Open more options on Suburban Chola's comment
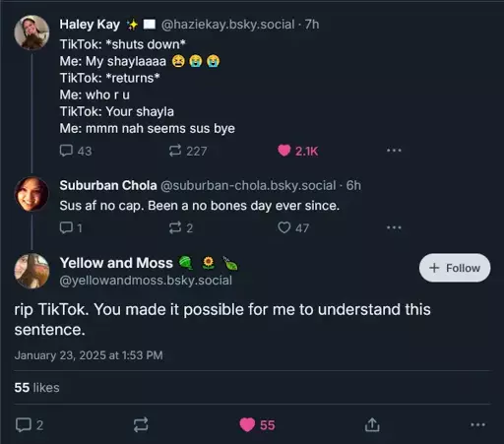Image resolution: width=504 pixels, height=444 pixels. 394,227
